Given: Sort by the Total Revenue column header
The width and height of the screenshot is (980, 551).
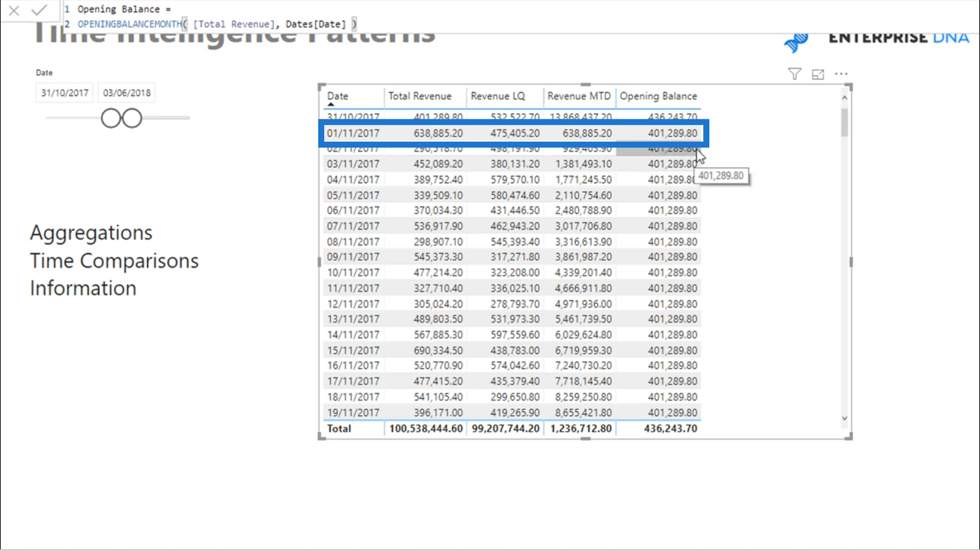Looking at the screenshot, I should 420,96.
